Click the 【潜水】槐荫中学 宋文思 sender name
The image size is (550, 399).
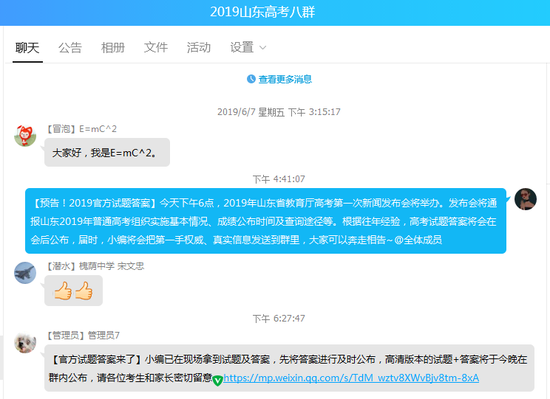[x=95, y=266]
